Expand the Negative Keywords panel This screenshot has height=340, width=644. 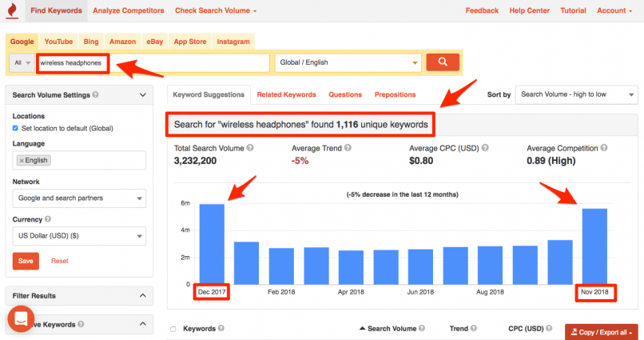(142, 324)
